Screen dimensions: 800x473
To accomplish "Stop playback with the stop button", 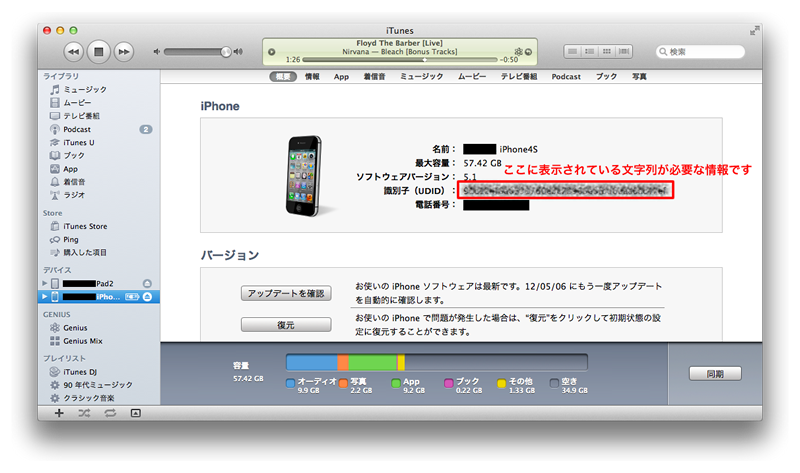I will pos(99,52).
